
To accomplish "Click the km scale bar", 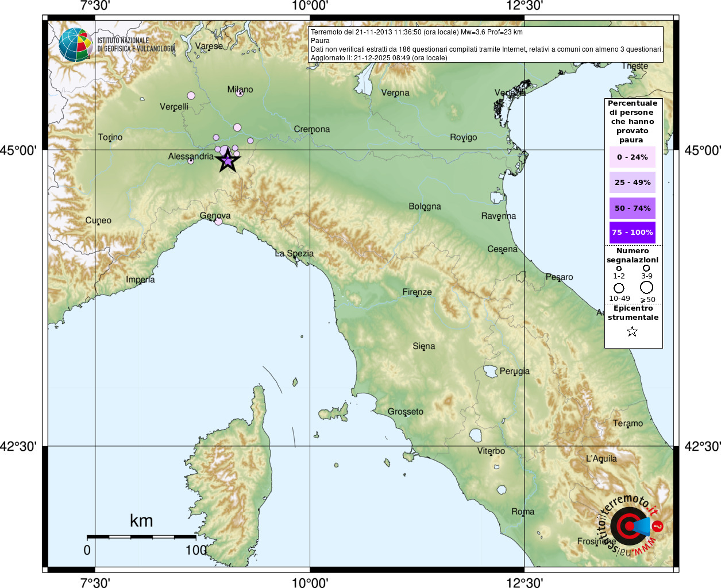I will pos(141,537).
